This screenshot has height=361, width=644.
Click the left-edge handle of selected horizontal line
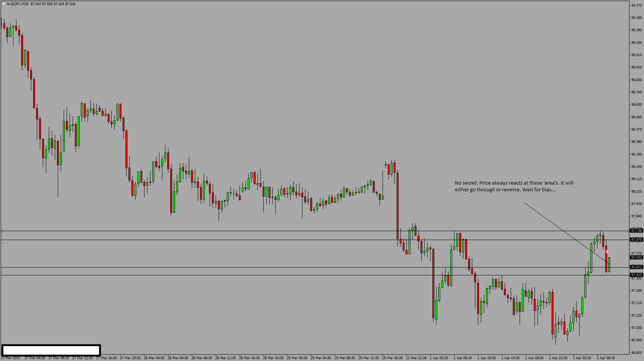[2, 231]
